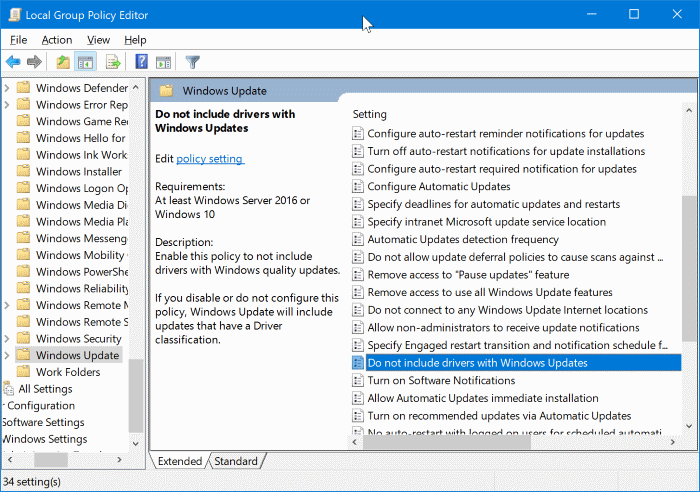Select Configure auto-restart required notification setting
700x492 pixels.
(x=502, y=169)
